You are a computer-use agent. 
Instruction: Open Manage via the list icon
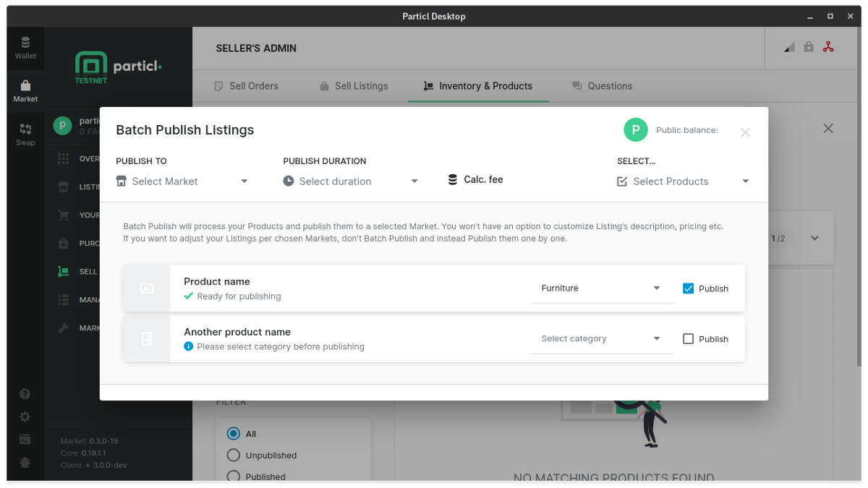pos(64,299)
